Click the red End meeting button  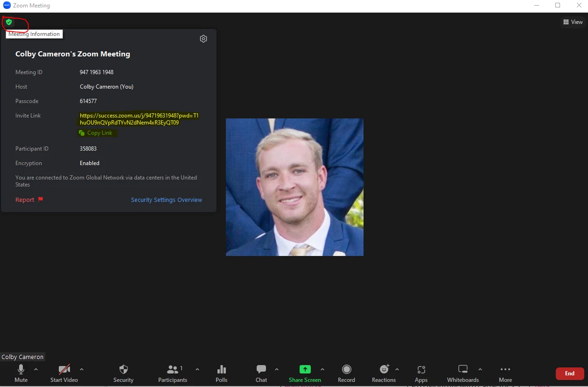[x=570, y=373]
